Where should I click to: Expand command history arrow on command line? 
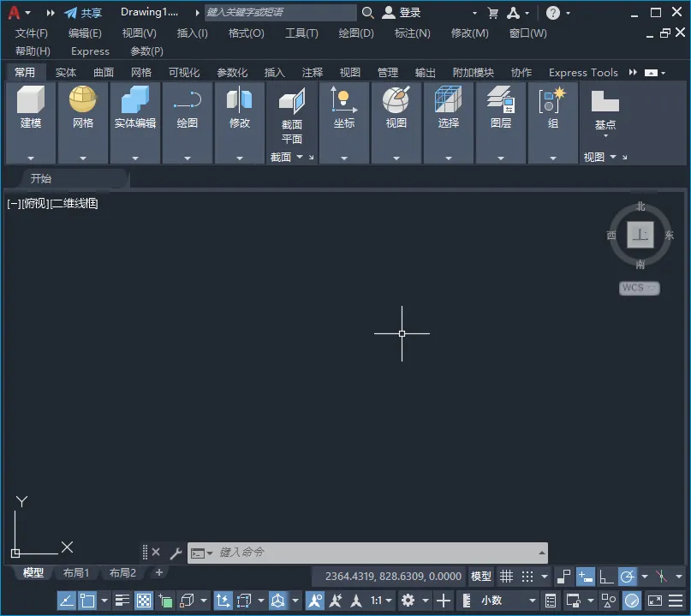click(542, 553)
